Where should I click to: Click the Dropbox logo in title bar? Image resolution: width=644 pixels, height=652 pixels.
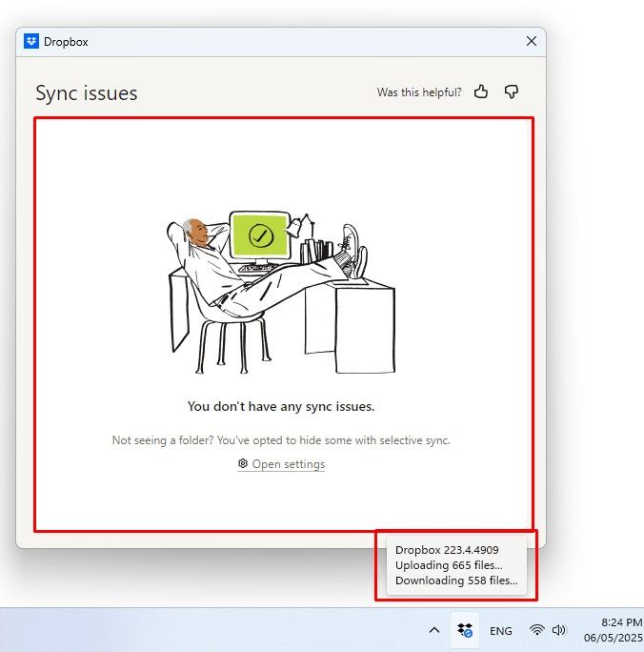click(x=31, y=41)
